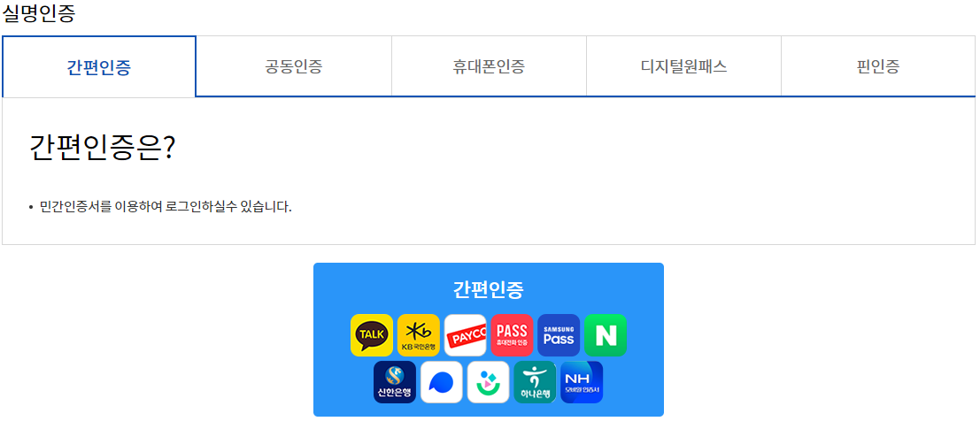Image resolution: width=980 pixels, height=429 pixels.
Task: Choose the Samsung Pass icon
Action: click(559, 335)
